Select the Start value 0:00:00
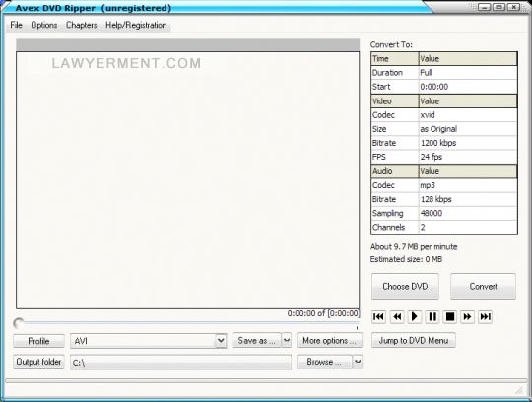Image resolution: width=532 pixels, height=402 pixels. click(x=468, y=87)
